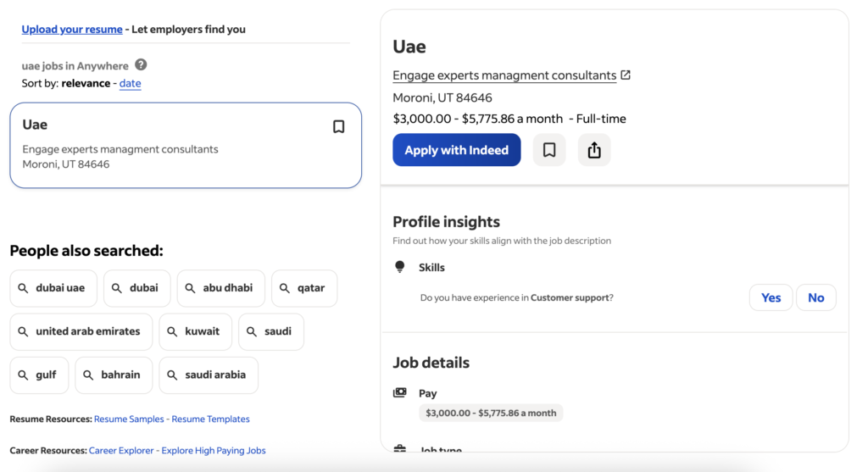Search for abu dhabi jobs
The height and width of the screenshot is (472, 868).
[221, 288]
